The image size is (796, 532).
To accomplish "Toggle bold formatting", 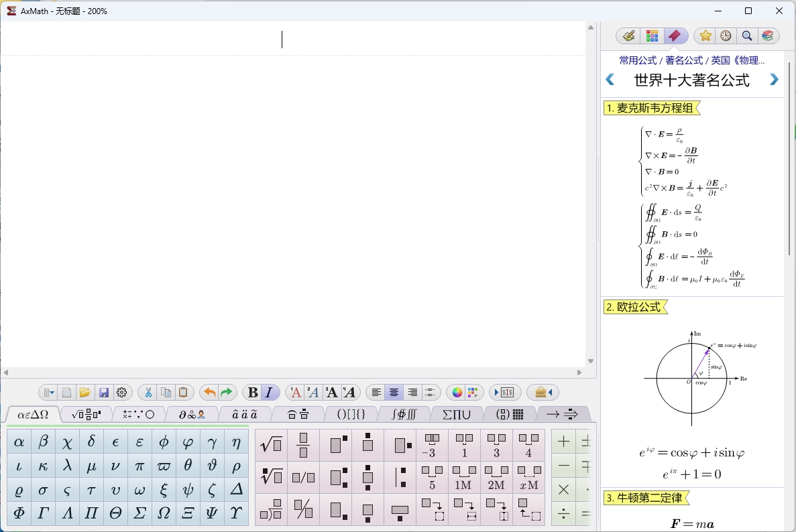I will point(251,392).
